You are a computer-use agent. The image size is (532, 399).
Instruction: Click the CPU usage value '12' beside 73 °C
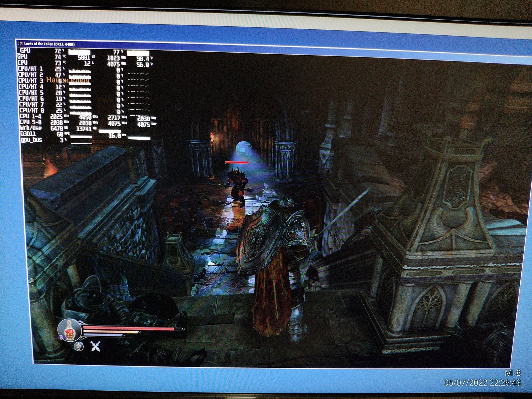(87, 63)
